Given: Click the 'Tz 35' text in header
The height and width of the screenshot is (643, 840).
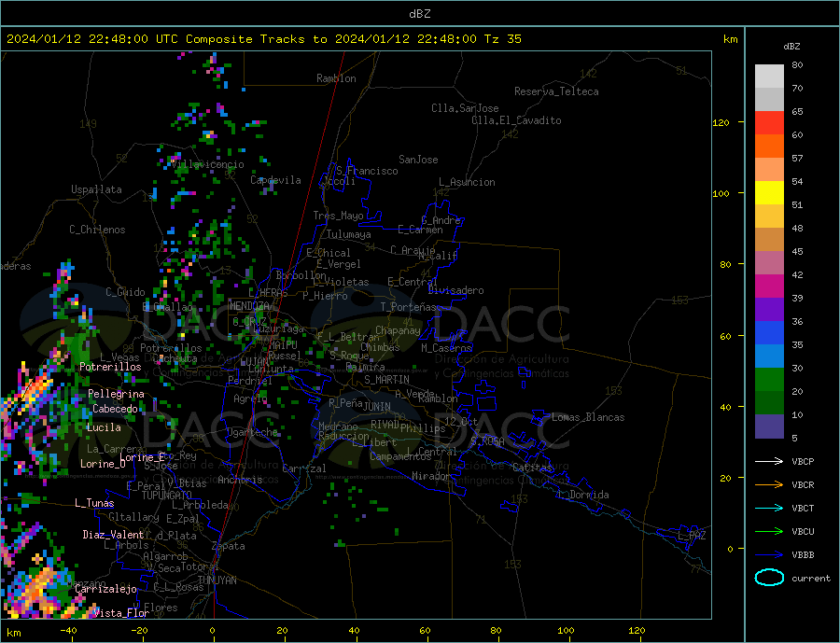Looking at the screenshot, I should (x=502, y=38).
